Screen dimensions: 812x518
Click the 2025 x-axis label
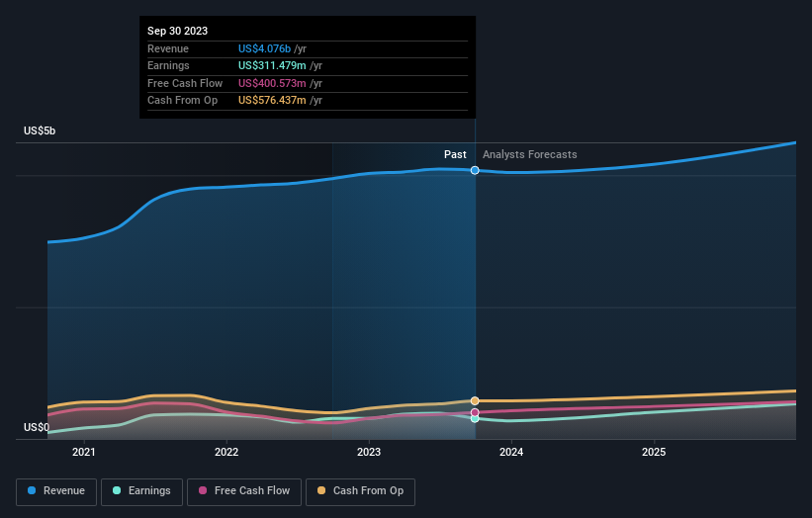[x=654, y=452]
